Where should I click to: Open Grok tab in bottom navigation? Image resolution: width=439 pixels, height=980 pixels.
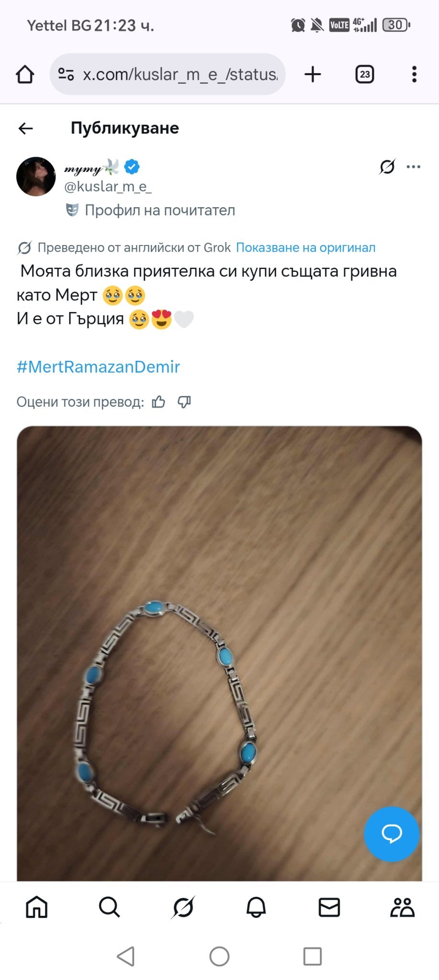(x=183, y=907)
